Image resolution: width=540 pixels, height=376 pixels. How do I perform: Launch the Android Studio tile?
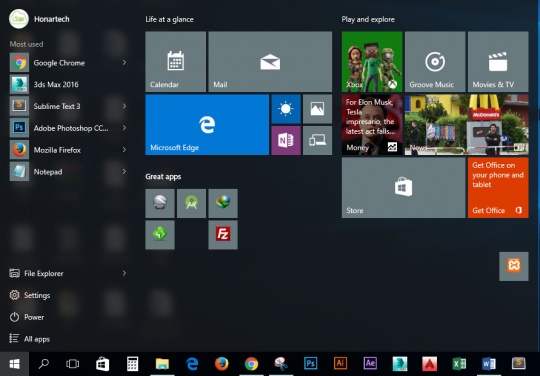pyautogui.click(x=191, y=203)
